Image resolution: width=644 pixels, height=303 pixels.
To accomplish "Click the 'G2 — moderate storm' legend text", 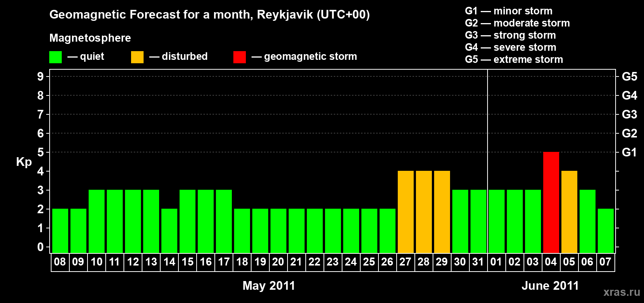I will tap(517, 23).
